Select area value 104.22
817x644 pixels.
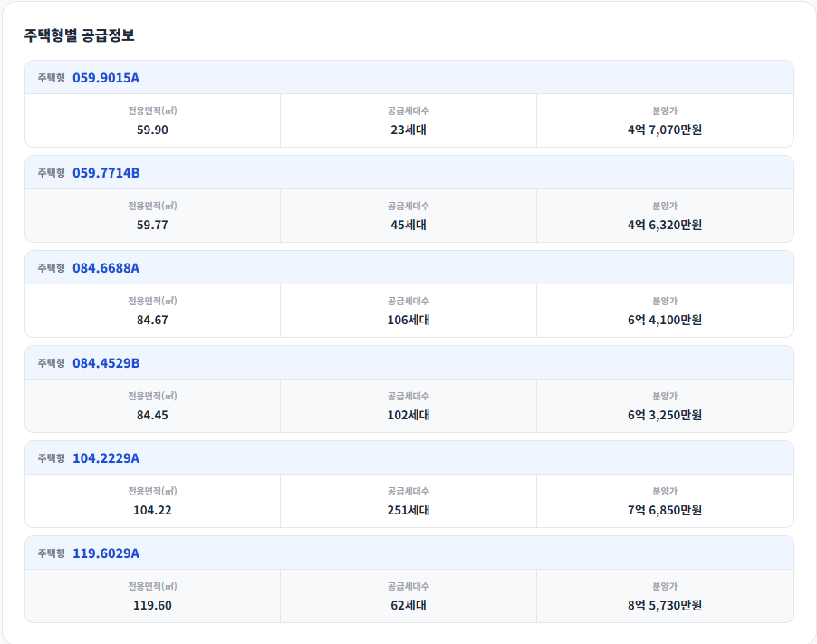[152, 510]
